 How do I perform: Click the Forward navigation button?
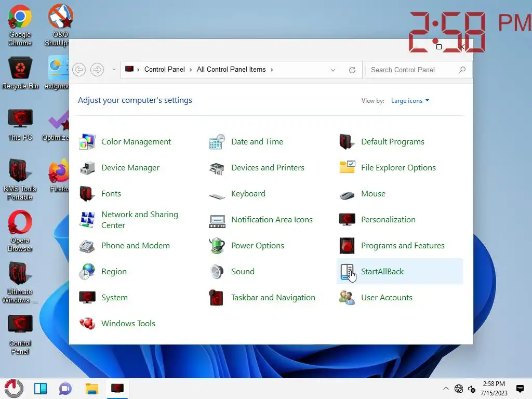click(x=97, y=70)
